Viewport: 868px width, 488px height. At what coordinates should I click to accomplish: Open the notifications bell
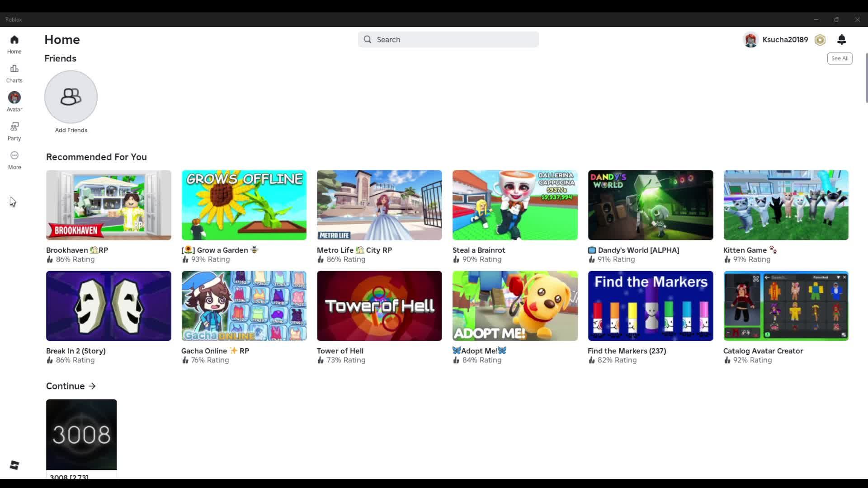pos(842,40)
